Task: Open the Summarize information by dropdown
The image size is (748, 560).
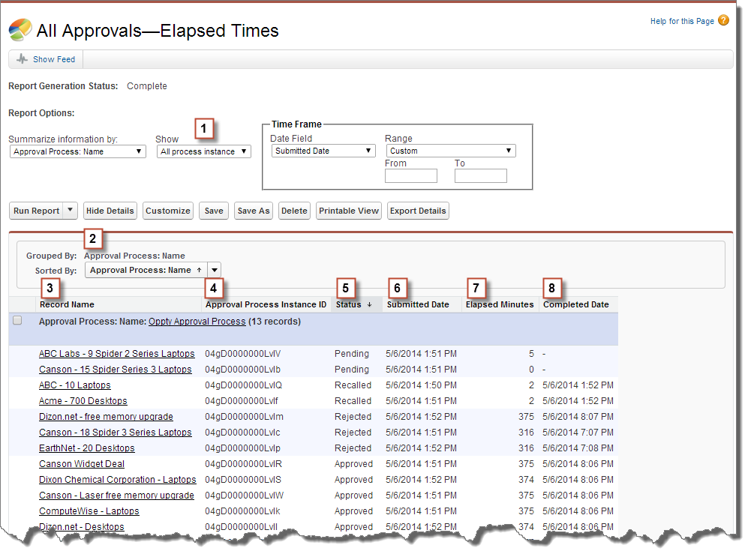Action: [x=78, y=151]
